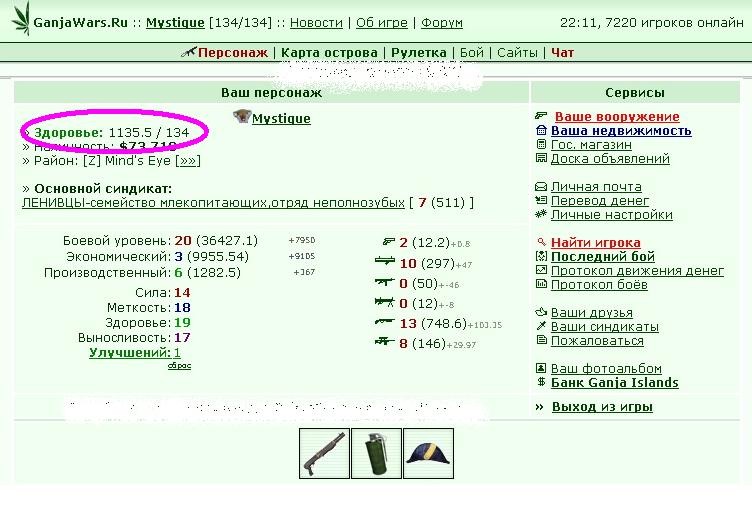752x512 pixels.
Task: Click gear icon next to Личные настройки
Action: (x=541, y=214)
